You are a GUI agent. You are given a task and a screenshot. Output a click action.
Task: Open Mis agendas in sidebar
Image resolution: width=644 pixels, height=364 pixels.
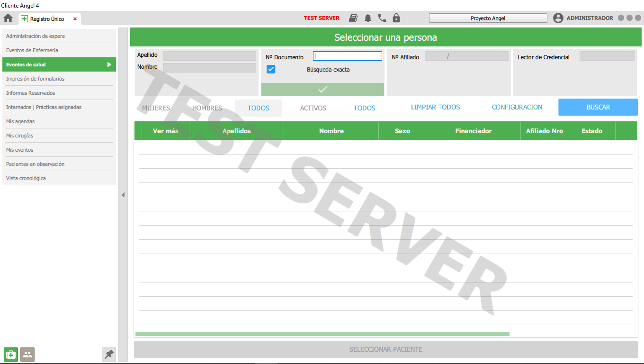pyautogui.click(x=20, y=121)
